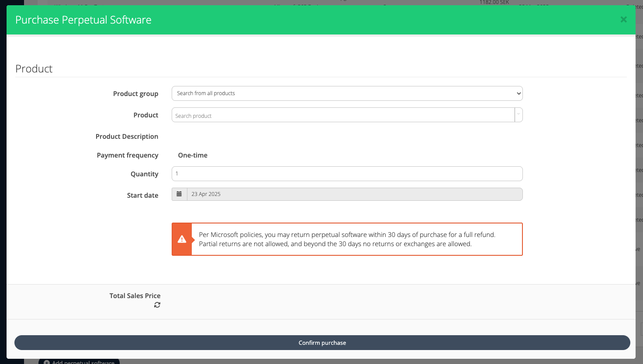
Task: Refresh the Total Sales Price
Action: [157, 305]
